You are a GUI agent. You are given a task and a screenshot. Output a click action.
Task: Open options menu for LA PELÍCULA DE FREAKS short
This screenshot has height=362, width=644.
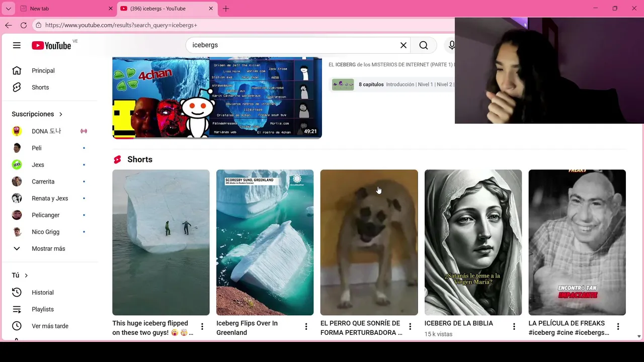618,326
